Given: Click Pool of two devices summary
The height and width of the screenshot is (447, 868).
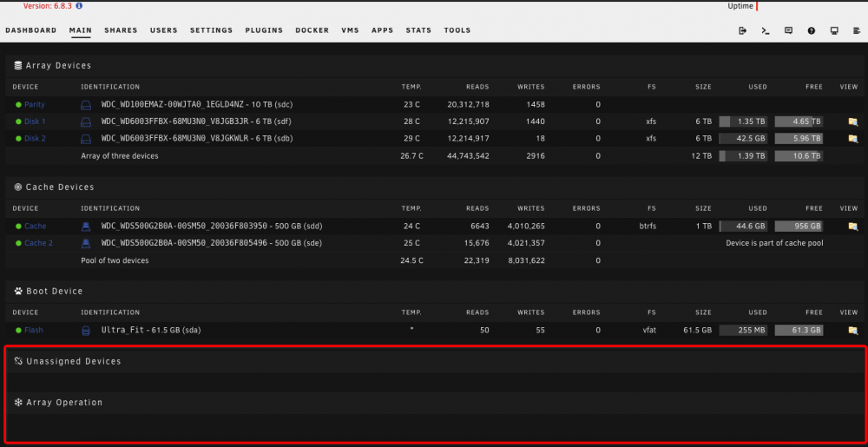Looking at the screenshot, I should click(x=115, y=260).
